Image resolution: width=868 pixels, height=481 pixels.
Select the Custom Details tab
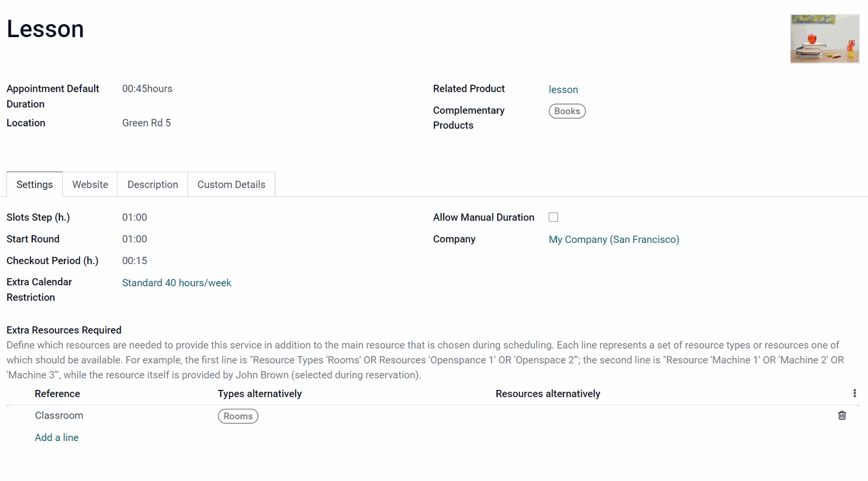[232, 185]
